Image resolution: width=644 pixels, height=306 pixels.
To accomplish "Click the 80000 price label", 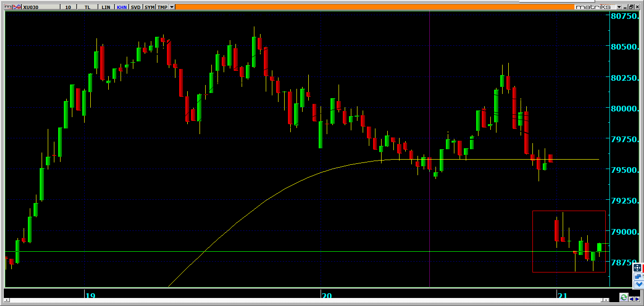I will click(x=624, y=109).
